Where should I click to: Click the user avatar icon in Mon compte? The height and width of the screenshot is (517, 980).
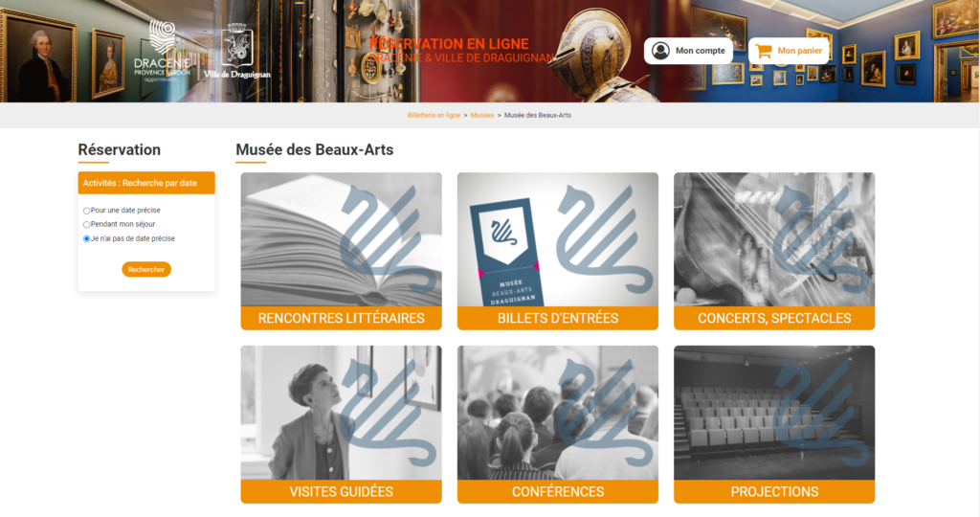660,51
